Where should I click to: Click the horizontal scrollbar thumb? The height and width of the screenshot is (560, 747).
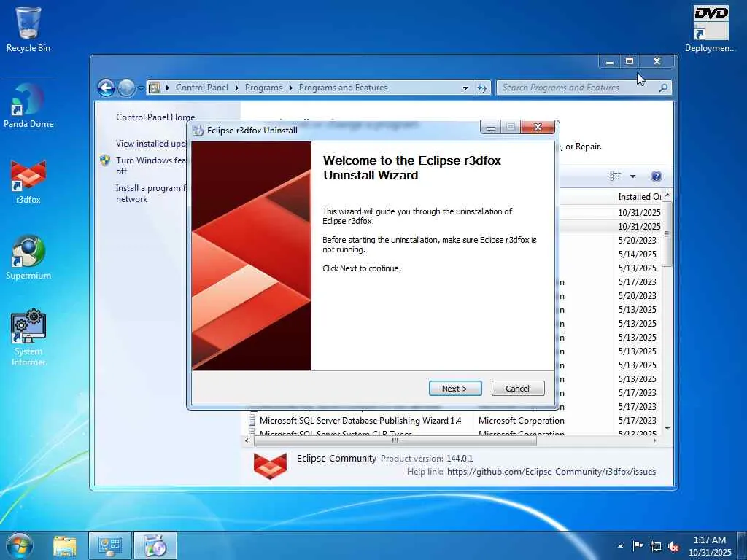(395, 441)
